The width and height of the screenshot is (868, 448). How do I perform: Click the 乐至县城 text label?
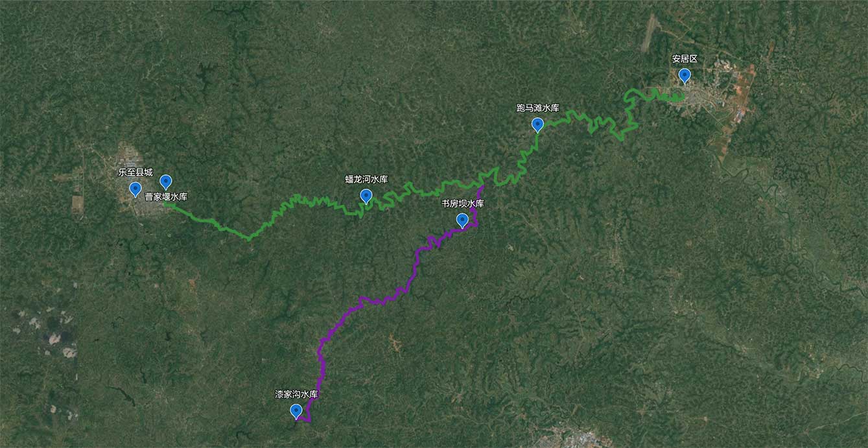pos(135,173)
